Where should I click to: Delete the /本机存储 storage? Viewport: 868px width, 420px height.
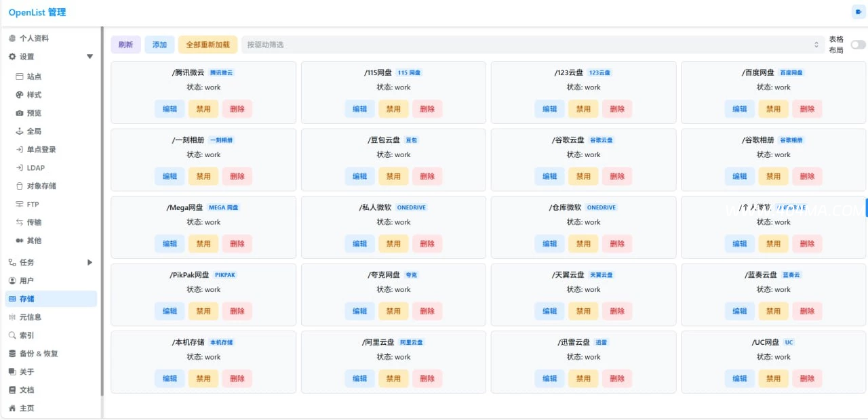pyautogui.click(x=237, y=379)
